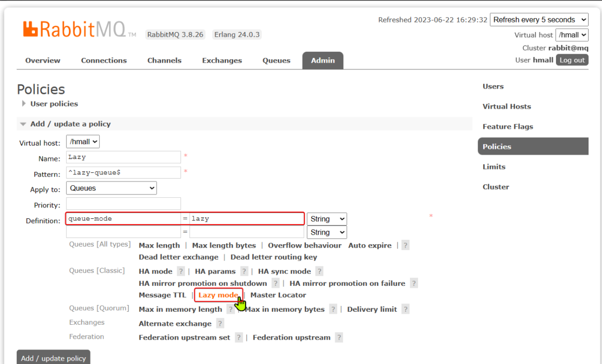Open Limits in the admin sidebar
602x364 pixels.
pos(494,167)
